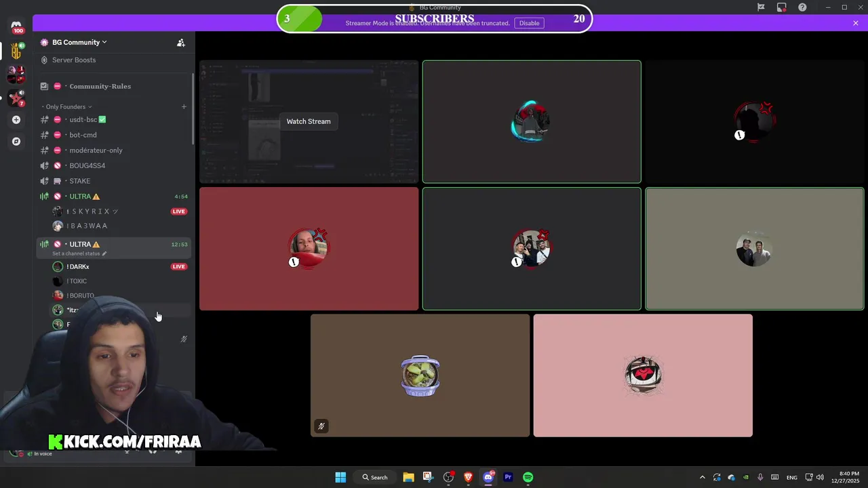Open Spotify from taskbar
Viewport: 868px width, 488px height.
click(528, 477)
